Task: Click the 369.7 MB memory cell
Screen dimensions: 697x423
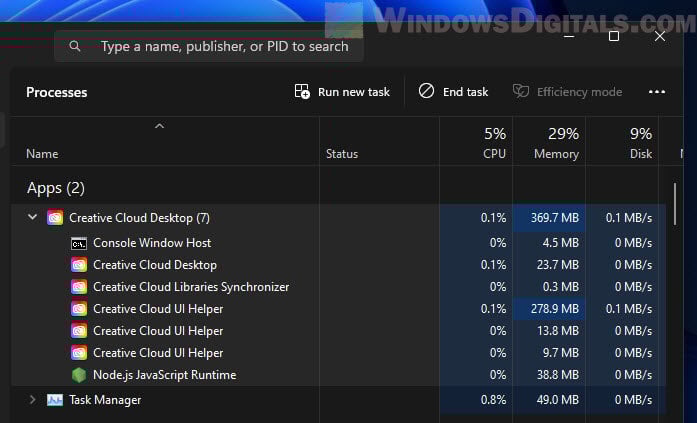Action: pyautogui.click(x=549, y=218)
